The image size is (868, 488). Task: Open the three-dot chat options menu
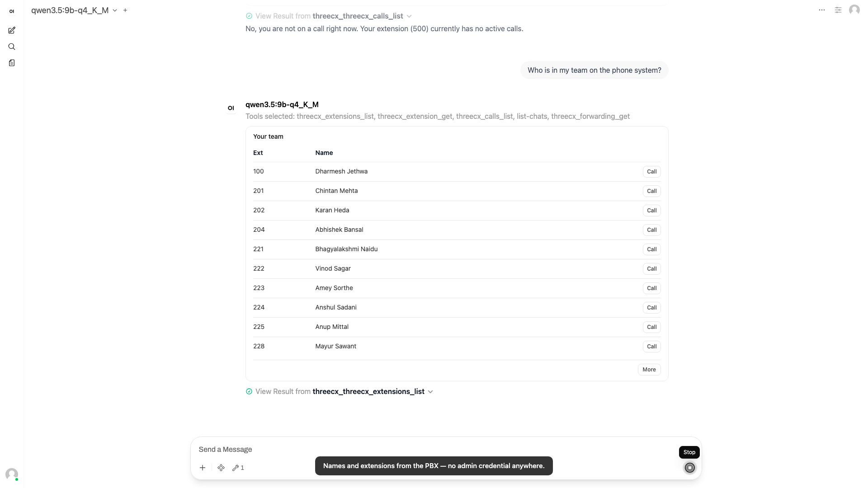822,10
